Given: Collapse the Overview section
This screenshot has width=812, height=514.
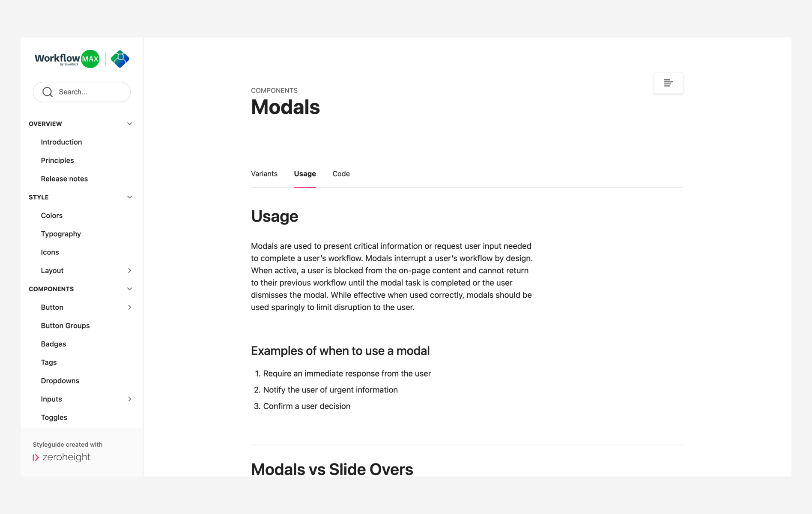Looking at the screenshot, I should (129, 124).
